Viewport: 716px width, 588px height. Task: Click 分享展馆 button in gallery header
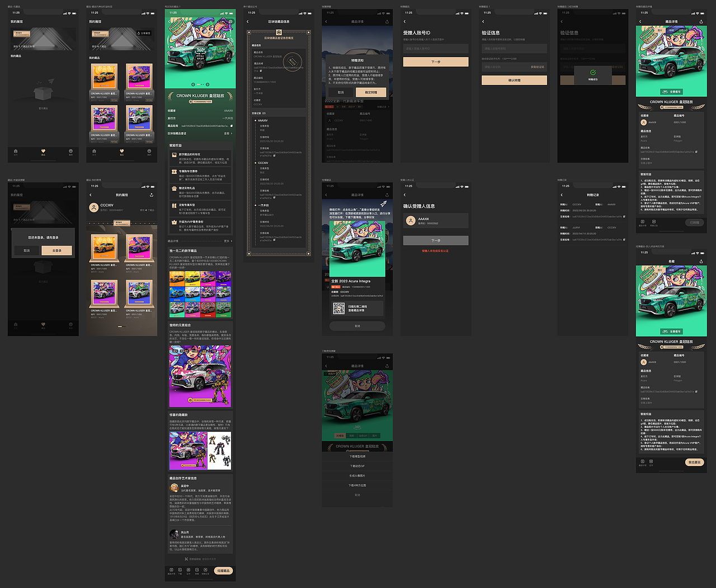144,33
